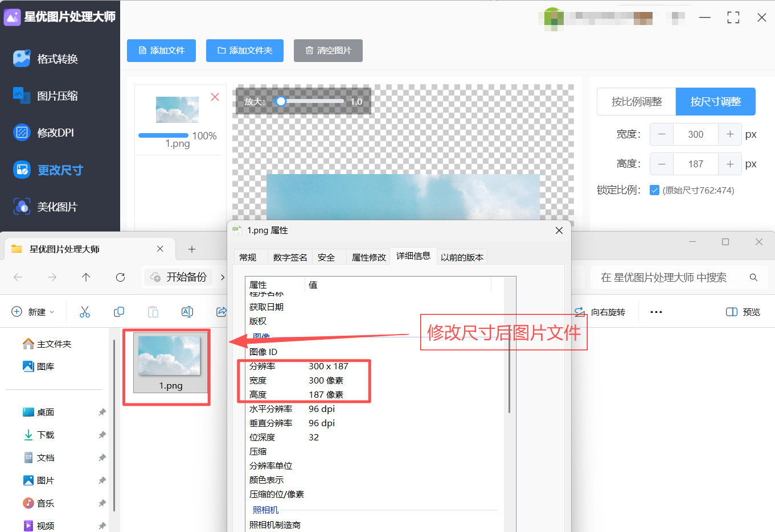Click the Cut scissors icon in Explorer
Image resolution: width=775 pixels, height=532 pixels.
pos(85,312)
